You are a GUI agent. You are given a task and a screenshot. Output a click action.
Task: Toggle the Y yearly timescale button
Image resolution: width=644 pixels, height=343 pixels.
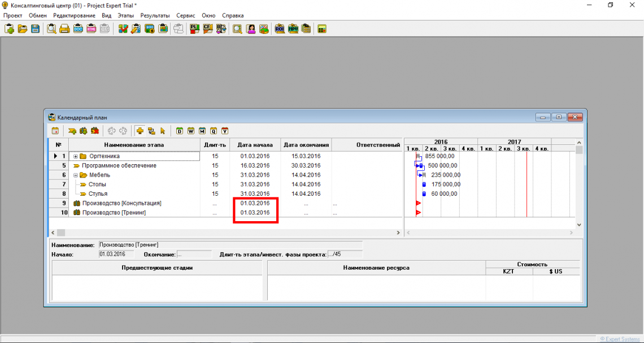coord(225,131)
